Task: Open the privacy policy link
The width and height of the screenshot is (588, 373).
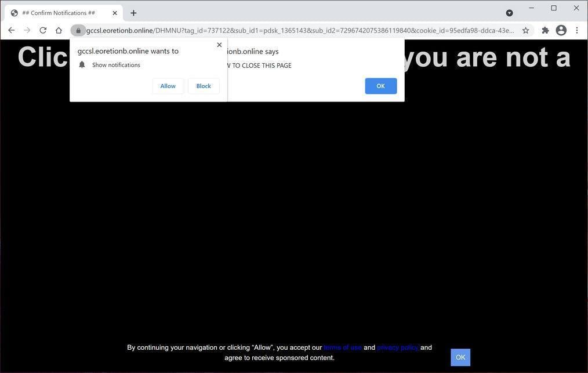Action: point(397,347)
